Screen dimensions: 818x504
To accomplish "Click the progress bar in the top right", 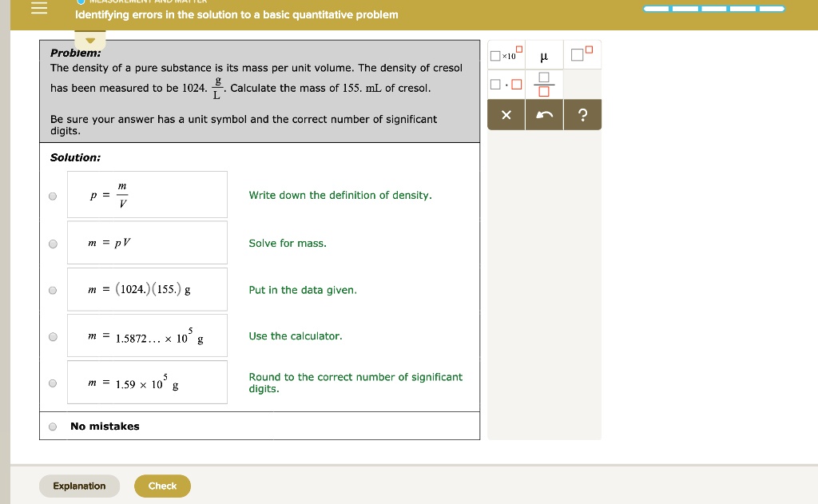I will [715, 7].
